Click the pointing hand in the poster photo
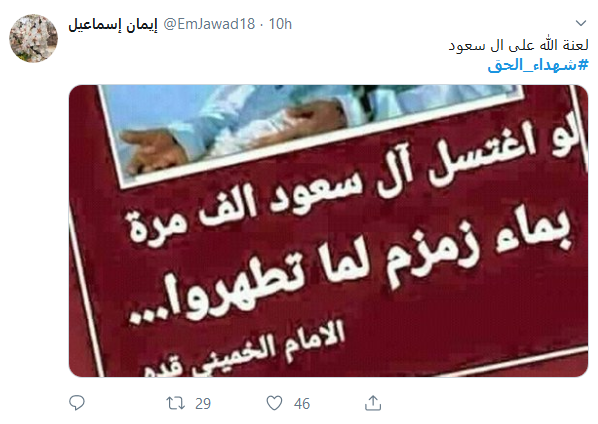This screenshot has width=598, height=424. [x=153, y=151]
